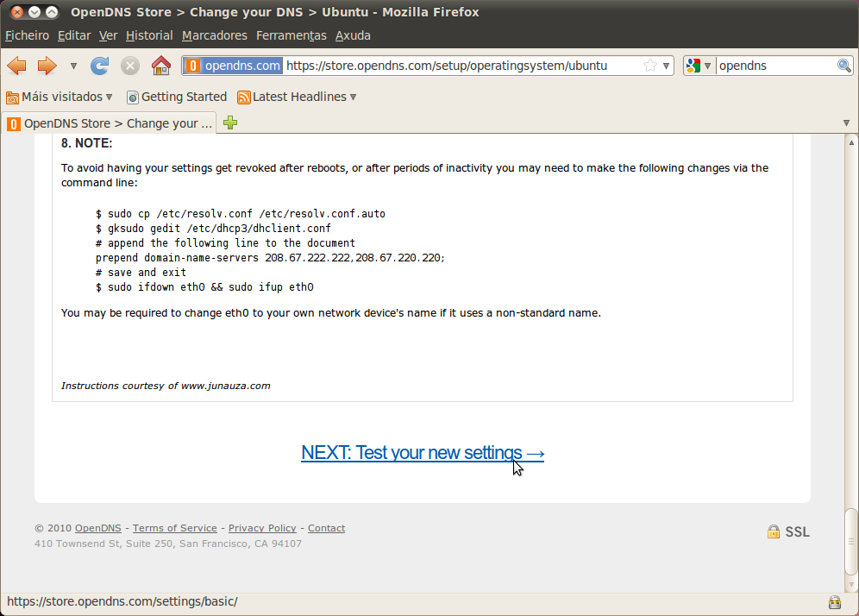Click the SSL padlock badge in footer

coord(788,531)
